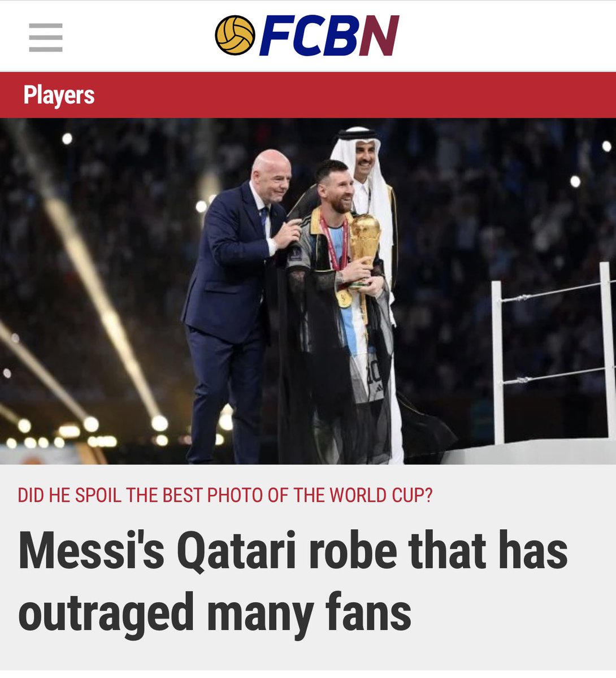
Task: Click the red Players category bar
Action: 308,95
